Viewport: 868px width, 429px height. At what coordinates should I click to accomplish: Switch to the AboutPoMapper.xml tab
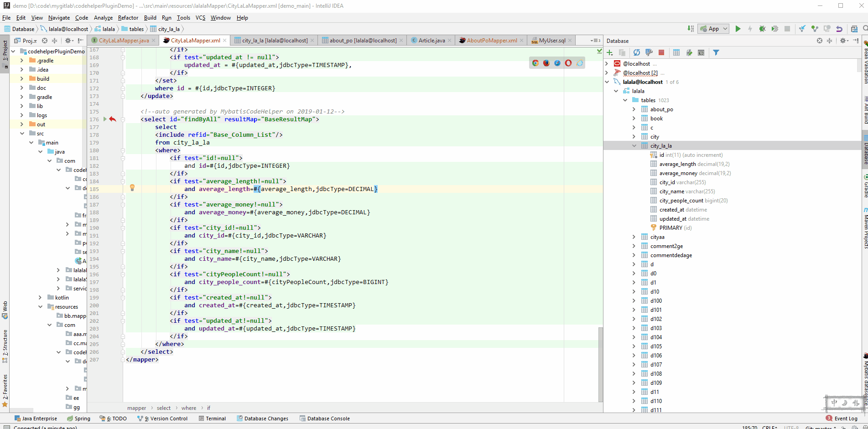(491, 41)
